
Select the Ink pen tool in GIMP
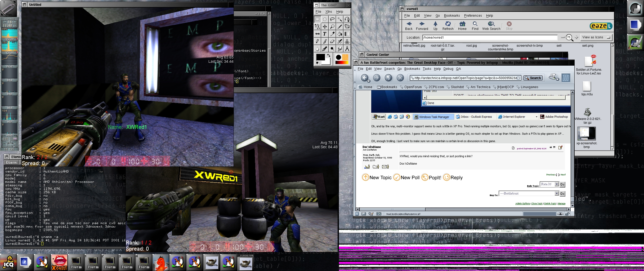click(325, 49)
